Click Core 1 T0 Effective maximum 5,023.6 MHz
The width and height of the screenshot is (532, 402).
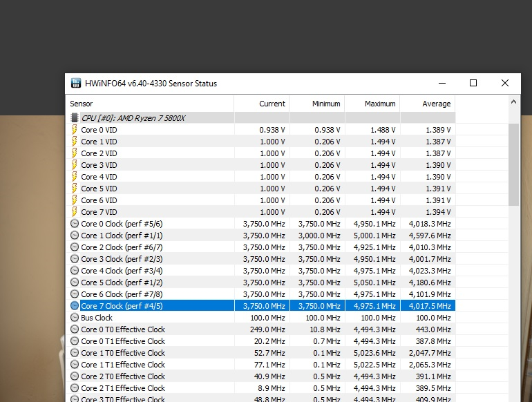point(374,353)
